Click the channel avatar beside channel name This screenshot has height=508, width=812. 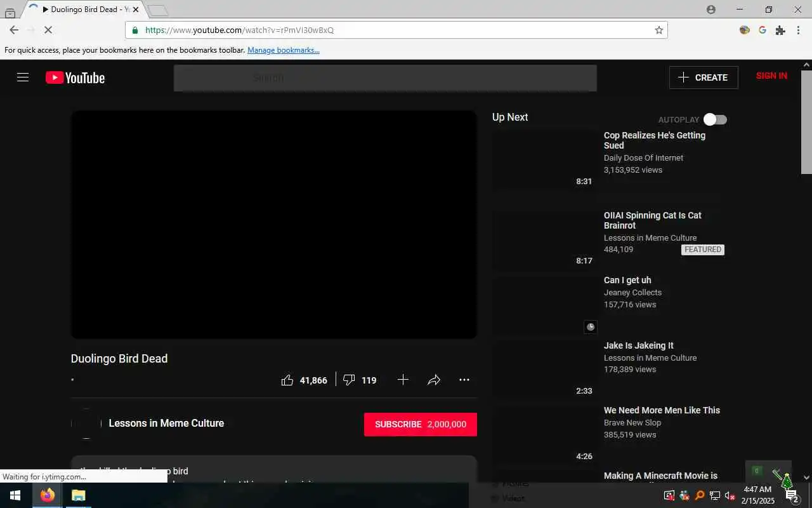86,424
